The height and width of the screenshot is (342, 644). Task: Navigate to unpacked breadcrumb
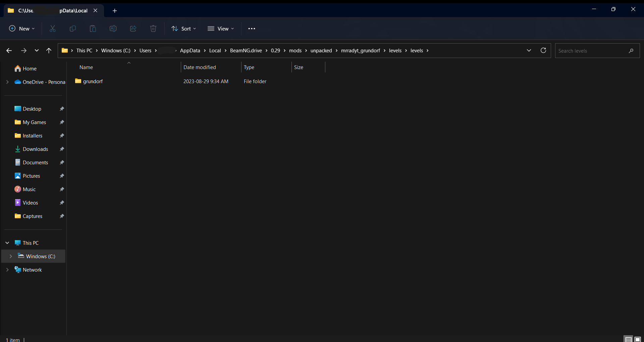point(321,51)
